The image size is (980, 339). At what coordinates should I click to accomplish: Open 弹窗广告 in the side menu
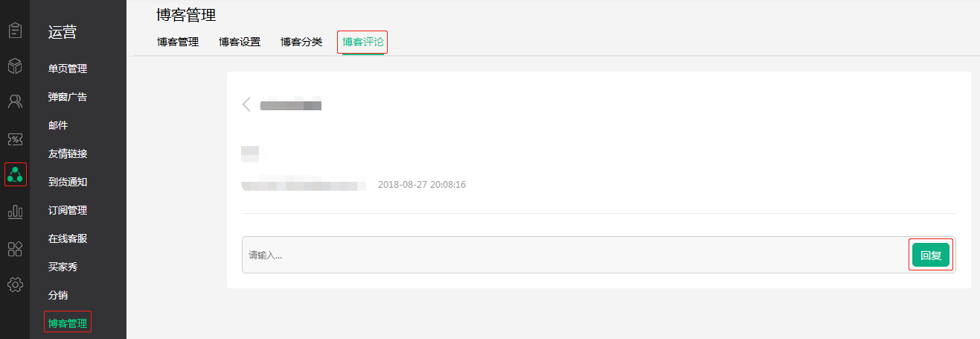pyautogui.click(x=68, y=97)
